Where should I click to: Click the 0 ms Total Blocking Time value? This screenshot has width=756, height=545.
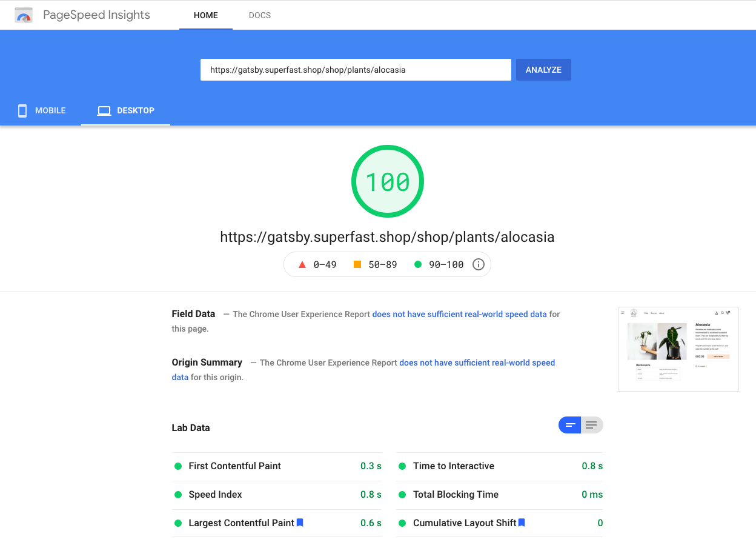tap(592, 495)
